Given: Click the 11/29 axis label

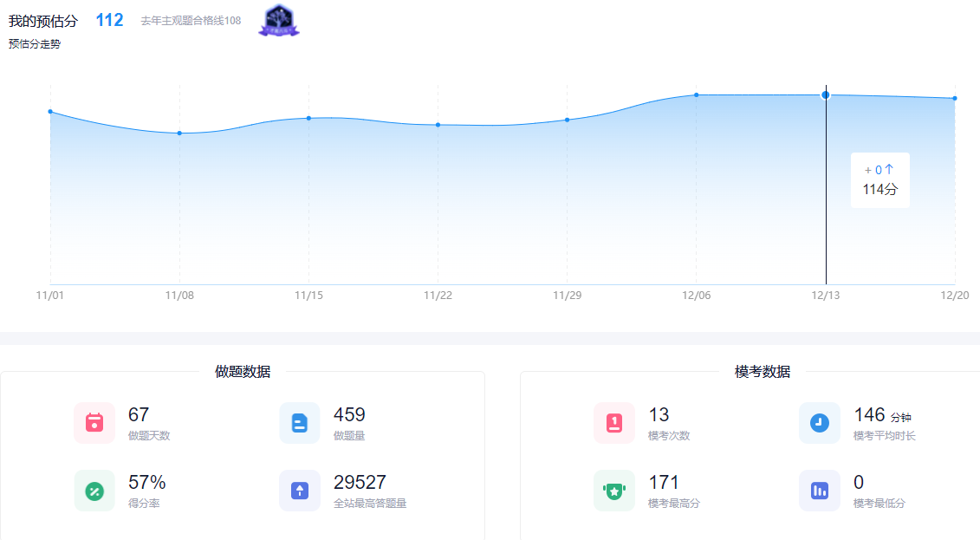Looking at the screenshot, I should point(568,295).
